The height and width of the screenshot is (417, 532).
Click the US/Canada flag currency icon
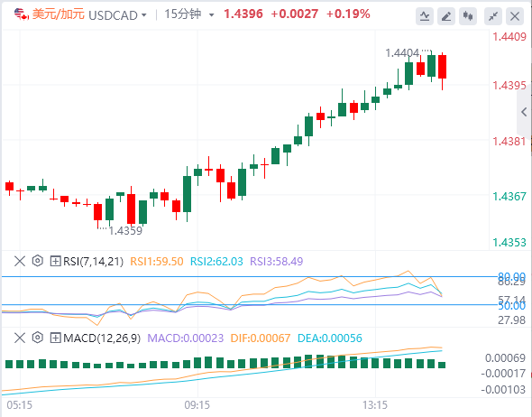pyautogui.click(x=21, y=14)
